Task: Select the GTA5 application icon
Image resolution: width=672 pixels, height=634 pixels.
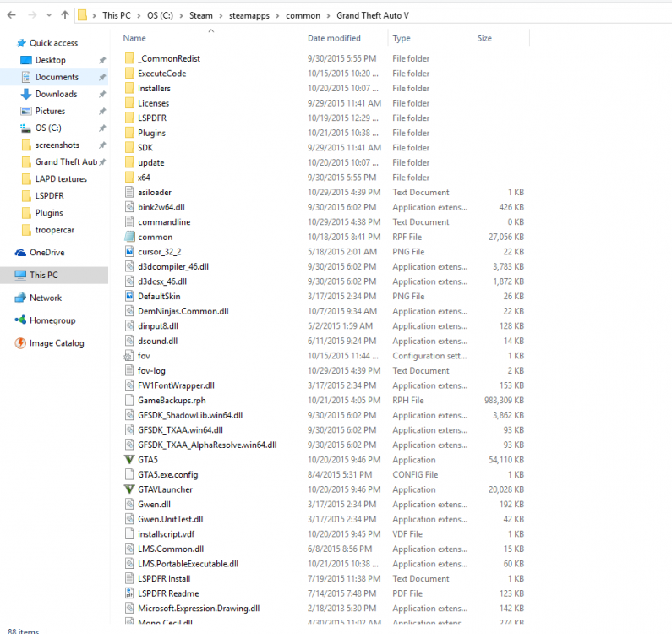Action: (x=129, y=460)
